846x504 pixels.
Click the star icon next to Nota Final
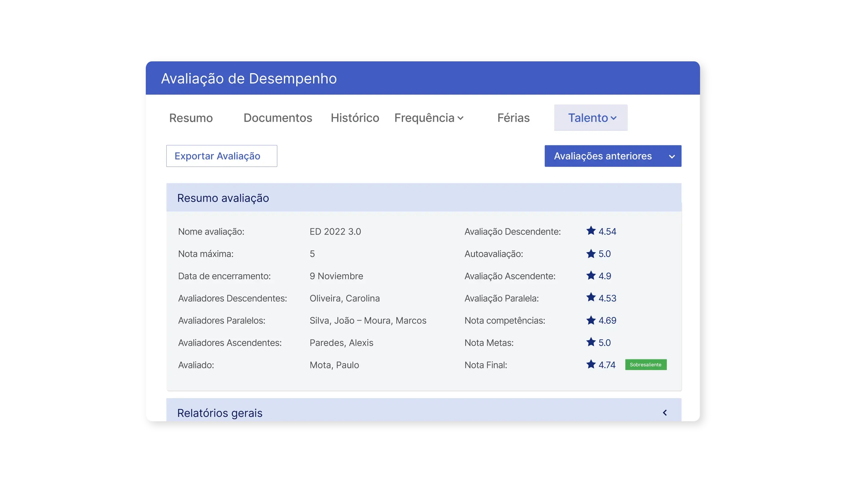[x=591, y=364]
